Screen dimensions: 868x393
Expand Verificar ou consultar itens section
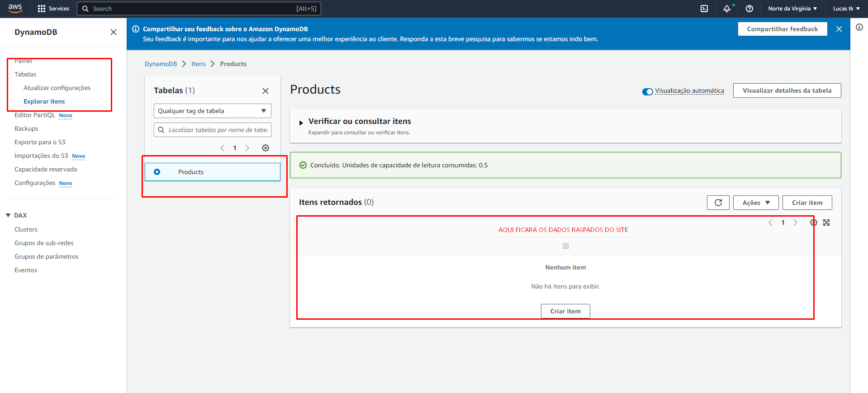301,123
